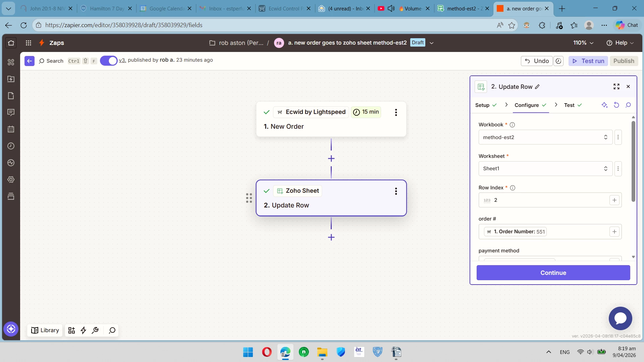Viewport: 644px width, 362px height.
Task: Click the three-dot menu on Zoho Sheet step
Action: click(x=396, y=191)
